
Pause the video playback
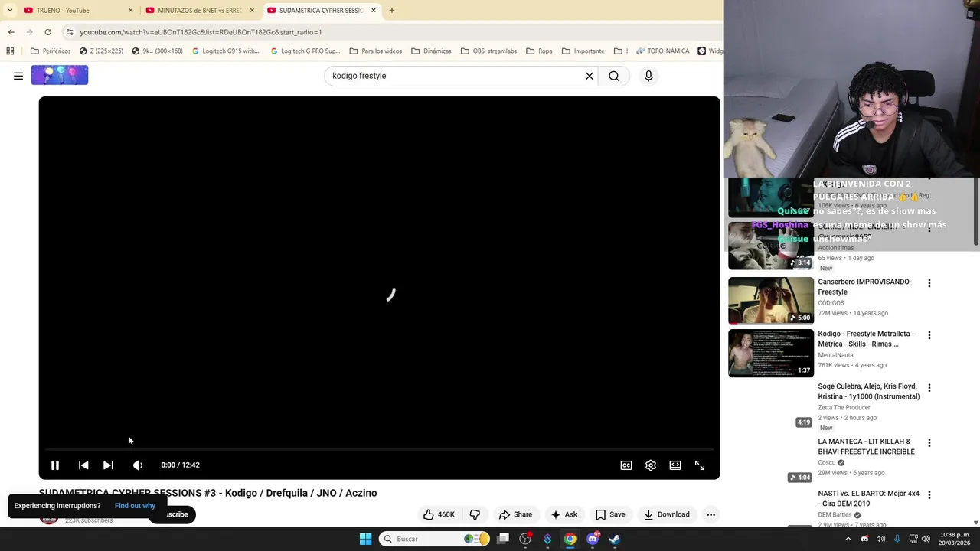tap(55, 465)
